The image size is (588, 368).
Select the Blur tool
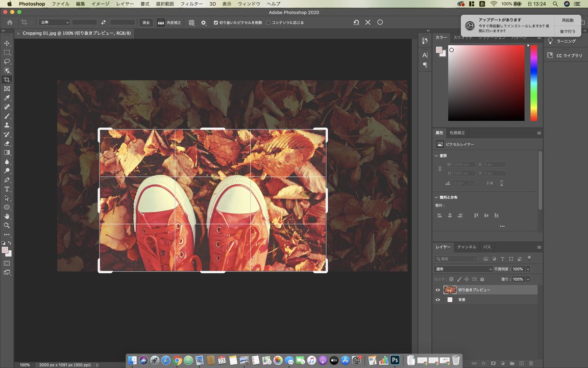pos(7,161)
